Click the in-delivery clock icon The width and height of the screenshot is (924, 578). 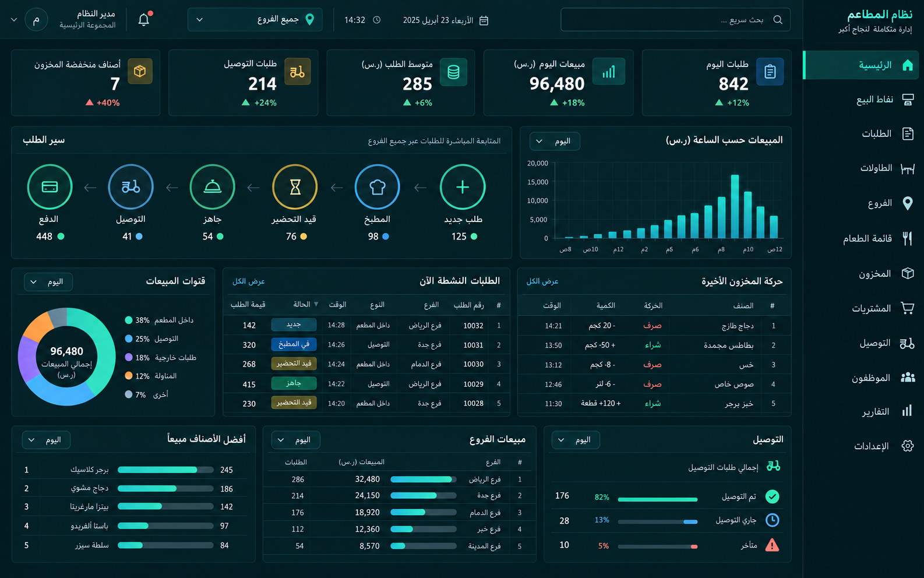(772, 520)
